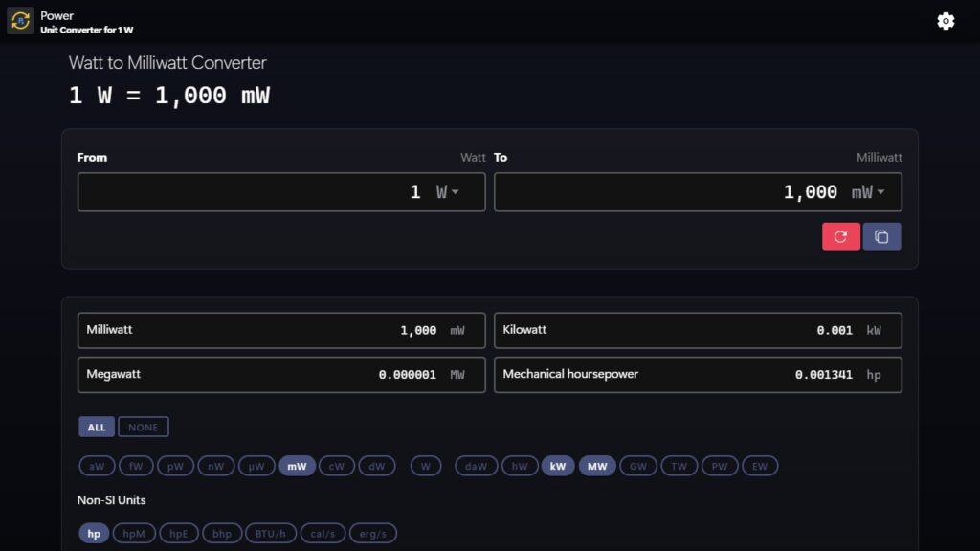This screenshot has width=980, height=551.
Task: Enable the BTU/h unit pill
Action: [272, 533]
